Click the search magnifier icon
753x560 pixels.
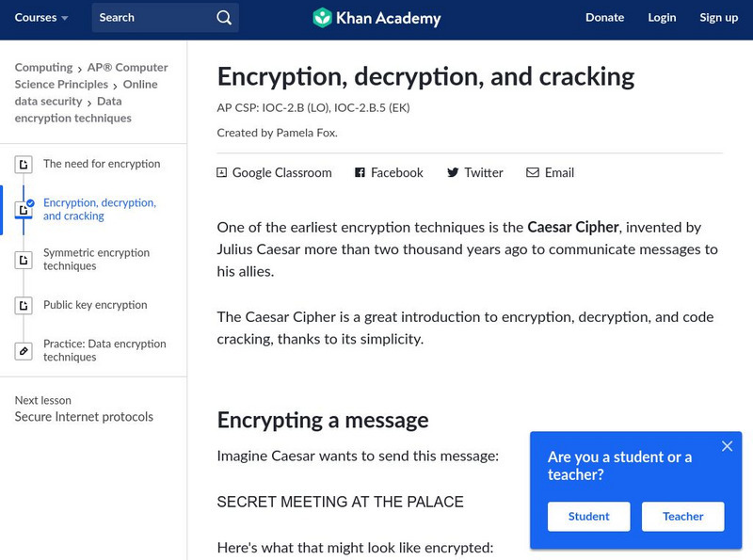[223, 18]
